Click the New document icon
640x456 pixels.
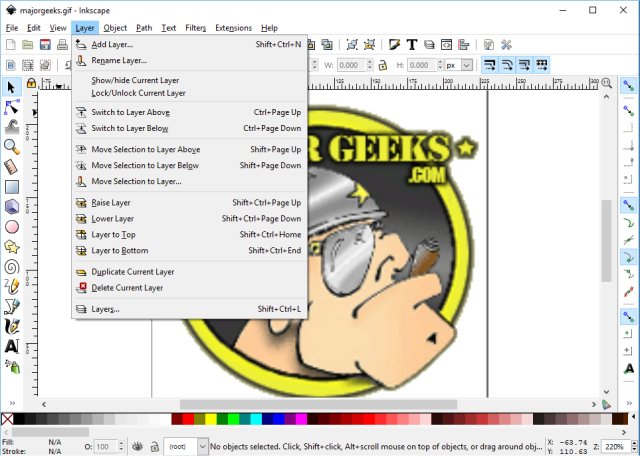pyautogui.click(x=11, y=44)
